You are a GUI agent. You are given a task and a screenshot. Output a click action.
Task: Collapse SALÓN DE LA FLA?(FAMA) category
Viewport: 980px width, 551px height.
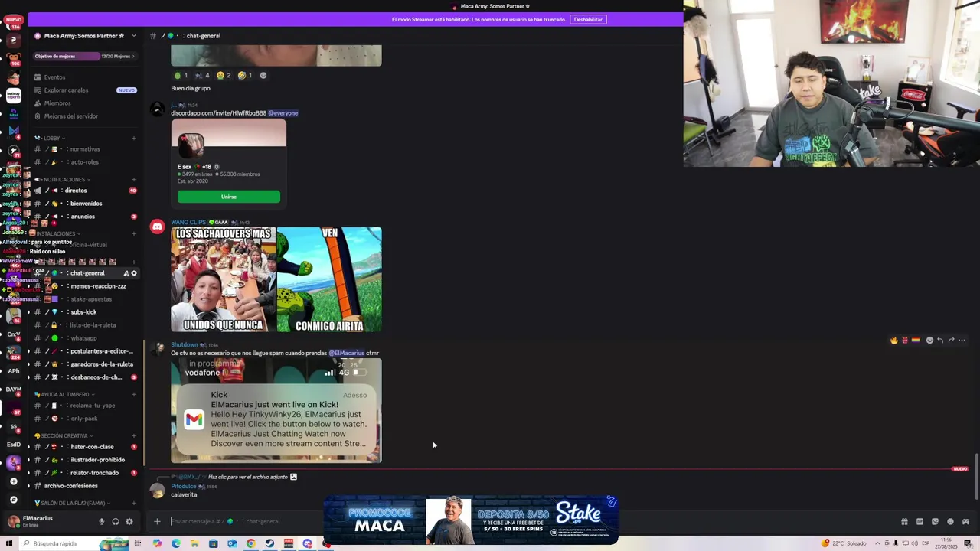[x=73, y=504]
